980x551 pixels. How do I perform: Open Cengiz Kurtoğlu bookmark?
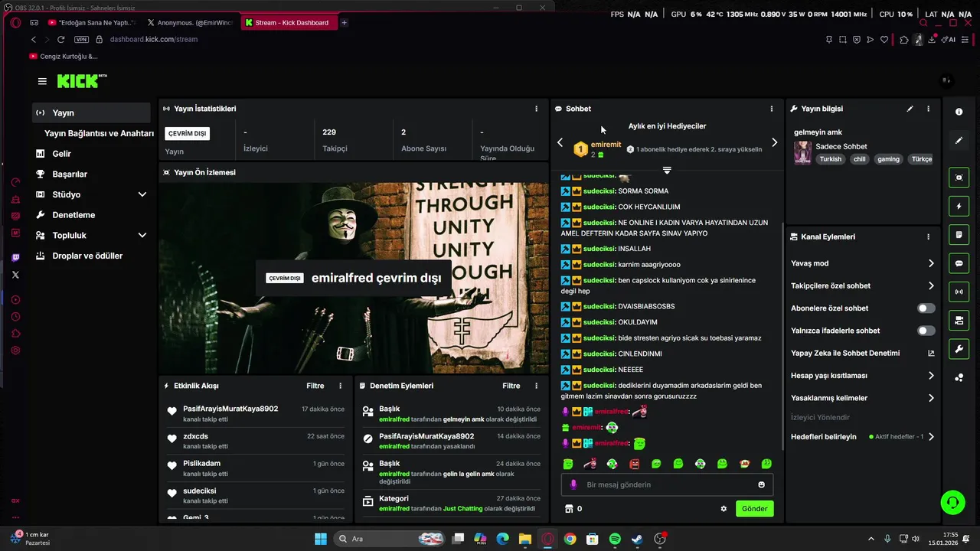pos(64,56)
